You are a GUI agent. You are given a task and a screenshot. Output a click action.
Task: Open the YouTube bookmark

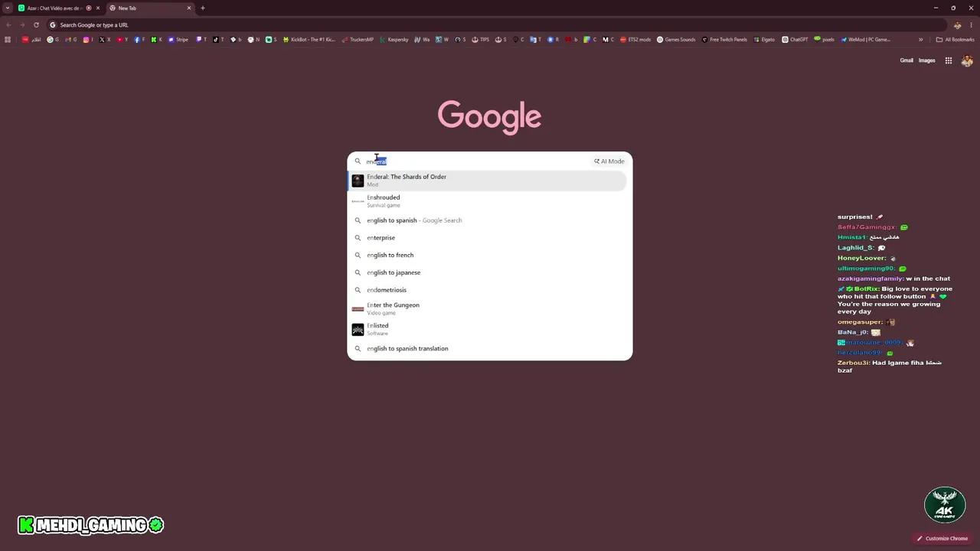tap(122, 40)
